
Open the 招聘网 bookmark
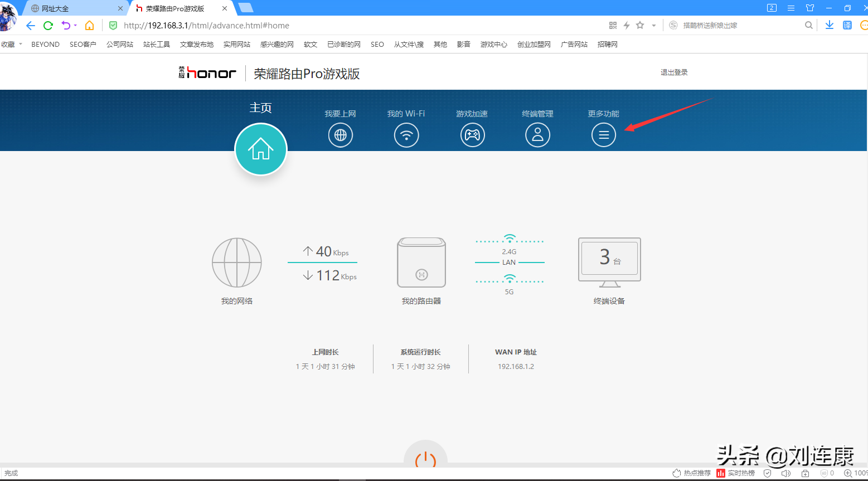[x=608, y=44]
